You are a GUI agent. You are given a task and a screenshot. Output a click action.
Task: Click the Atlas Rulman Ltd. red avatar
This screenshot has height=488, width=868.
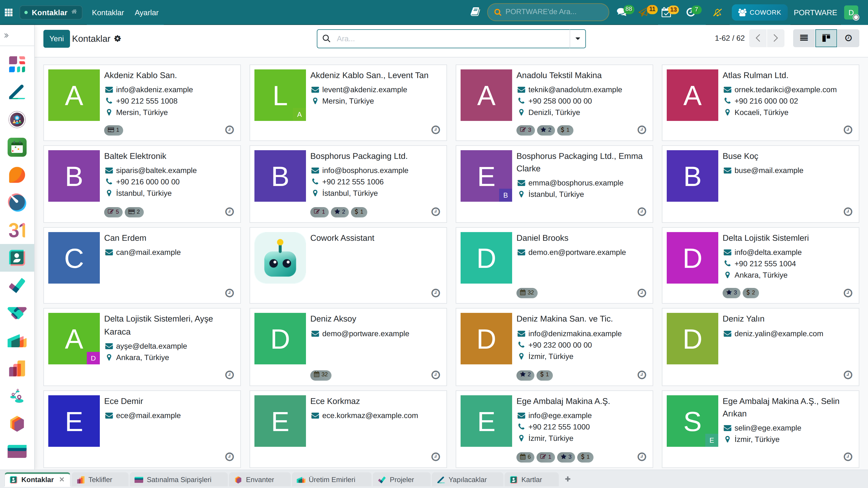pos(692,95)
